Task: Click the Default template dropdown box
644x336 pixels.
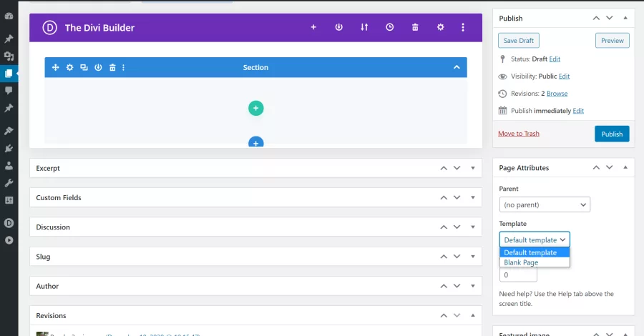Action: [x=535, y=239]
